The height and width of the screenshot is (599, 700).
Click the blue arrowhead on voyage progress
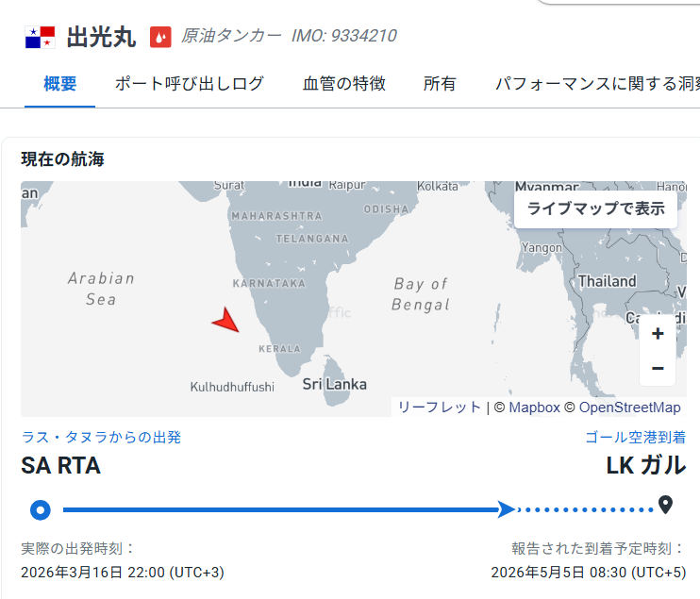[x=507, y=509]
